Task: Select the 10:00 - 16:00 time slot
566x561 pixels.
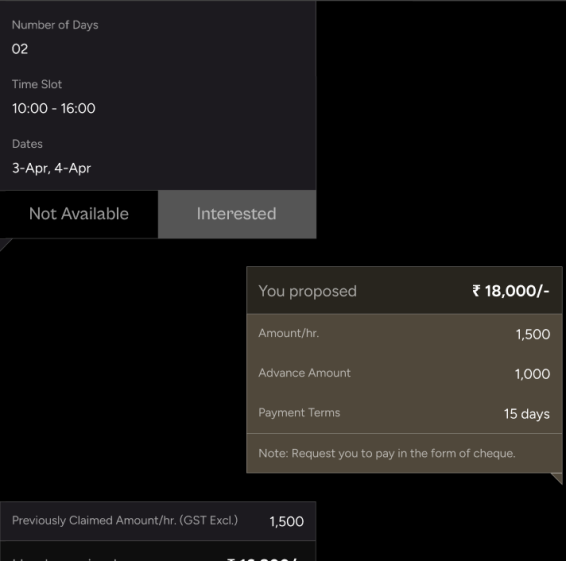Action: click(x=54, y=108)
